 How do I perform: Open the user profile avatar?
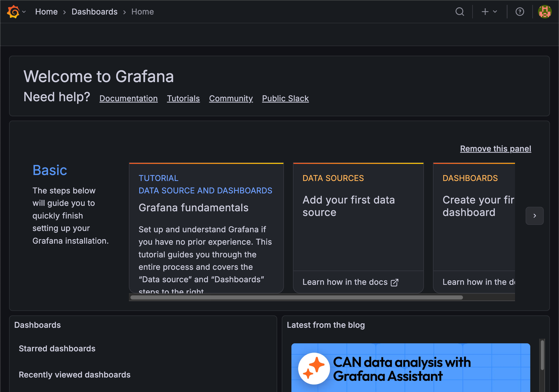[545, 12]
